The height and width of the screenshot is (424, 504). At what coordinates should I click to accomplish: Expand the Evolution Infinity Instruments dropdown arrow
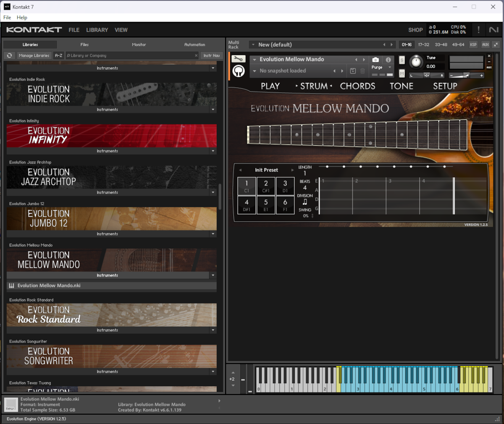213,151
